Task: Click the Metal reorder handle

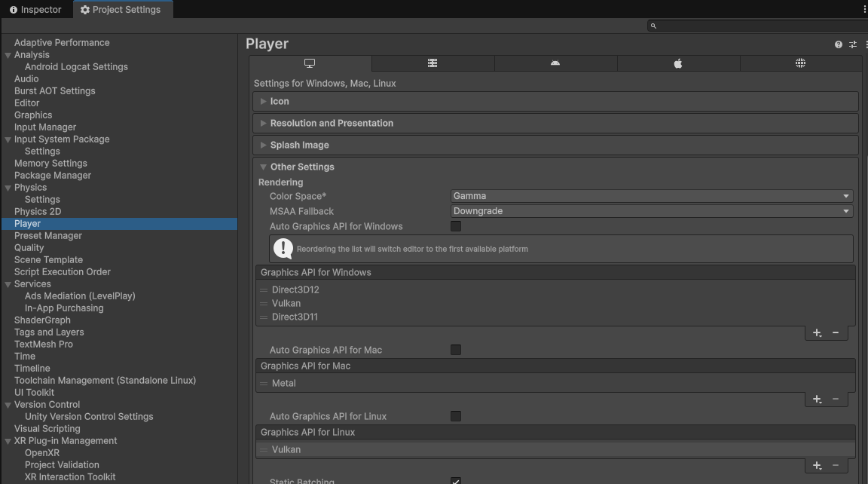Action: coord(264,383)
